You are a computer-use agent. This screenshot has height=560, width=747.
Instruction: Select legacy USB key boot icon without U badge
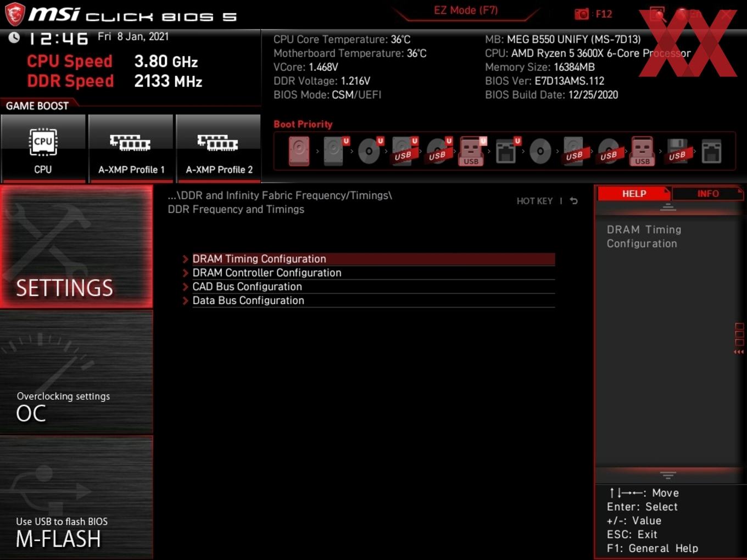642,152
